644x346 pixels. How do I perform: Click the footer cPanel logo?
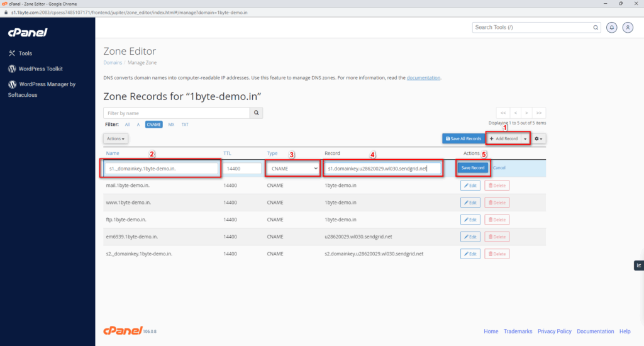click(123, 330)
